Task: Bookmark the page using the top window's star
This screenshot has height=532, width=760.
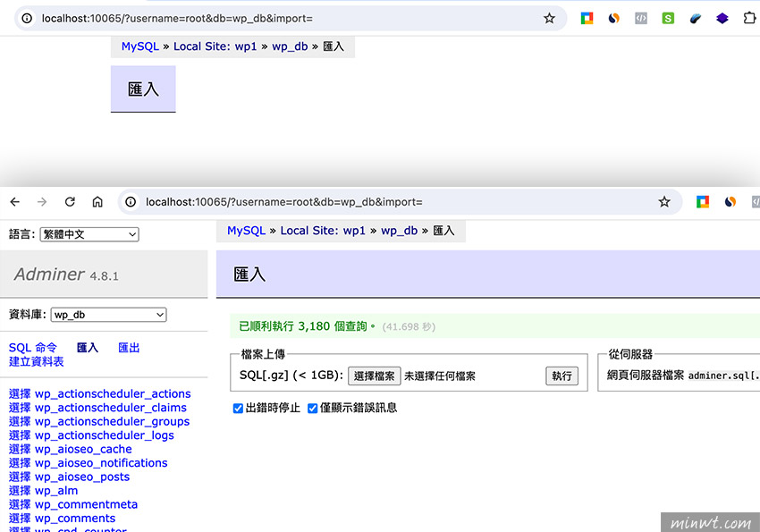Action: [x=549, y=19]
